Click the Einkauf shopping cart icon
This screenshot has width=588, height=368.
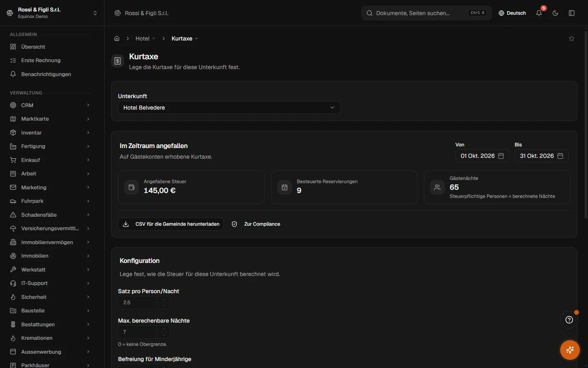click(13, 160)
